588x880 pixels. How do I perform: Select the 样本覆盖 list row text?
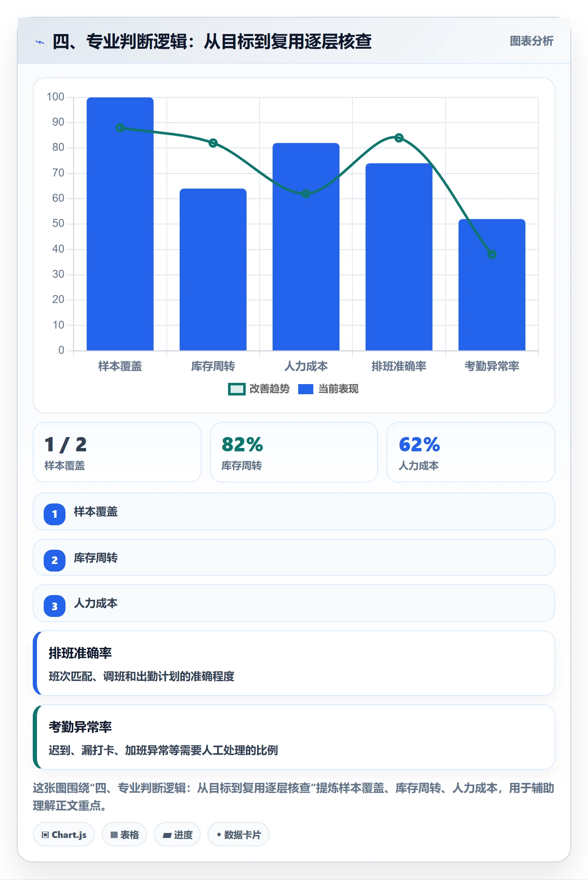click(x=96, y=512)
